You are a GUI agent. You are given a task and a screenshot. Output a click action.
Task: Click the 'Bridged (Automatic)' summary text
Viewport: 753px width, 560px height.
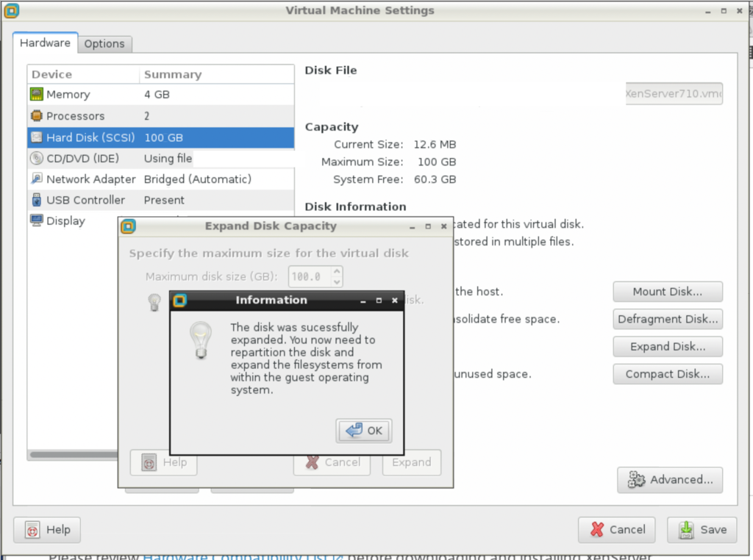click(197, 179)
